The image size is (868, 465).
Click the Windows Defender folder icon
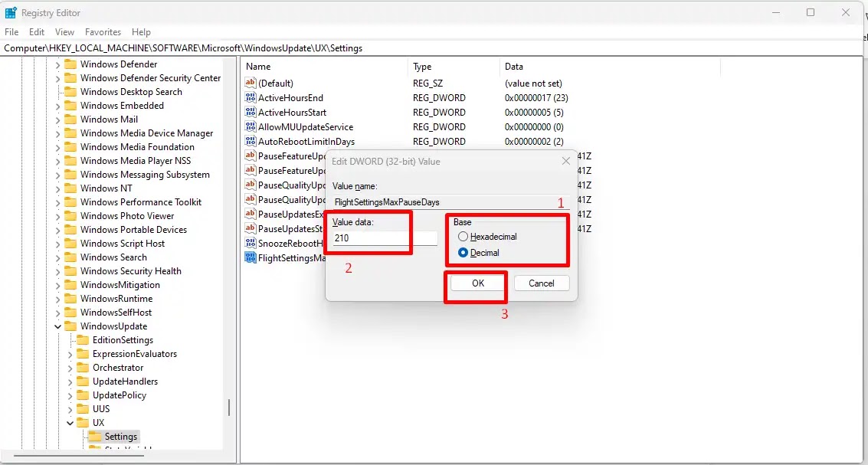click(70, 64)
